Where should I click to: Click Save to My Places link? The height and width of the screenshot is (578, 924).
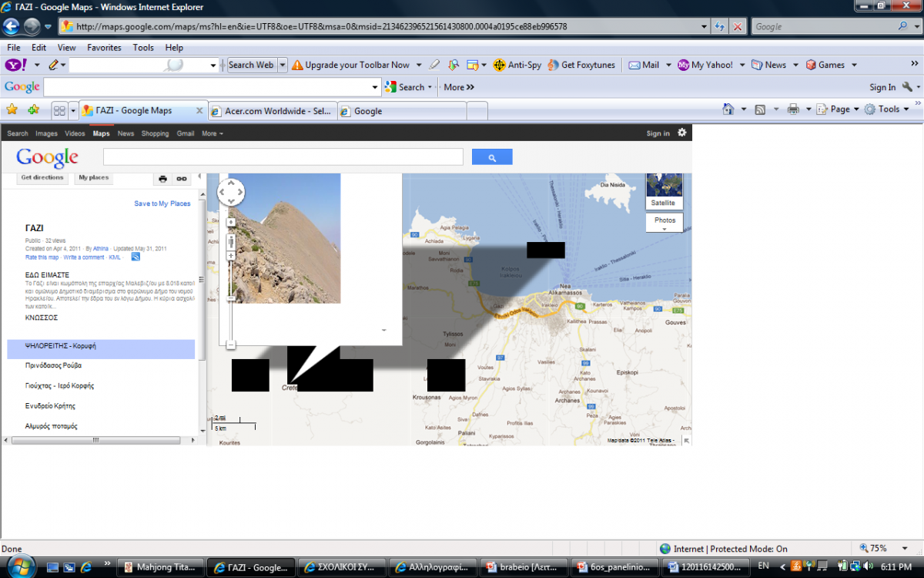tap(162, 203)
